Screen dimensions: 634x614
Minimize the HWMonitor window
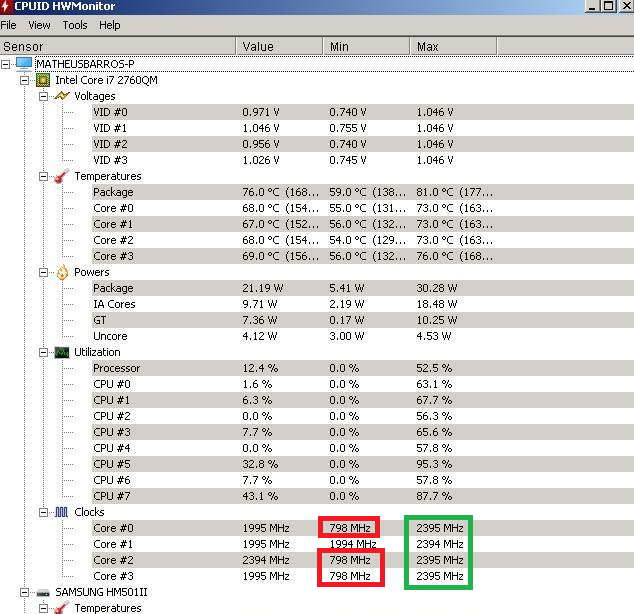tap(592, 6)
